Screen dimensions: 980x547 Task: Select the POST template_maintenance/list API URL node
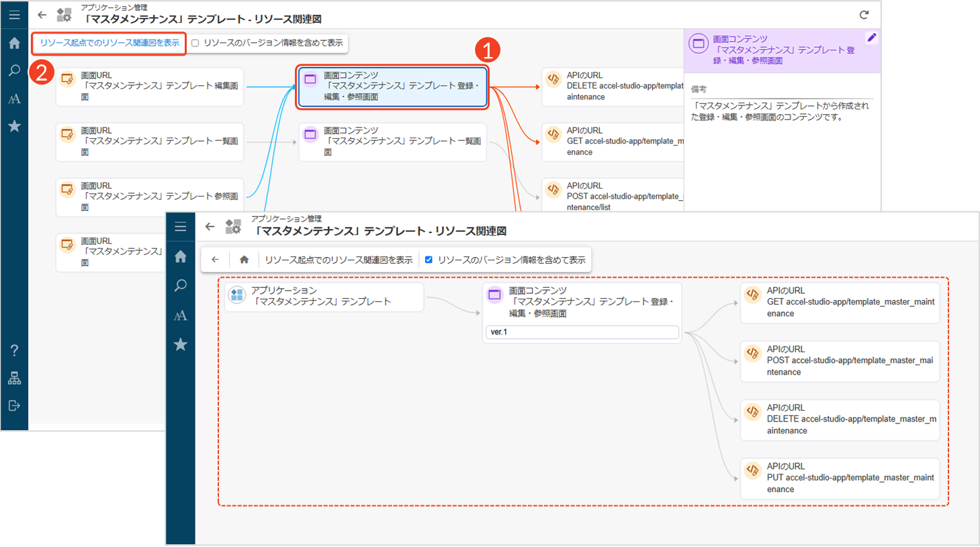(613, 197)
